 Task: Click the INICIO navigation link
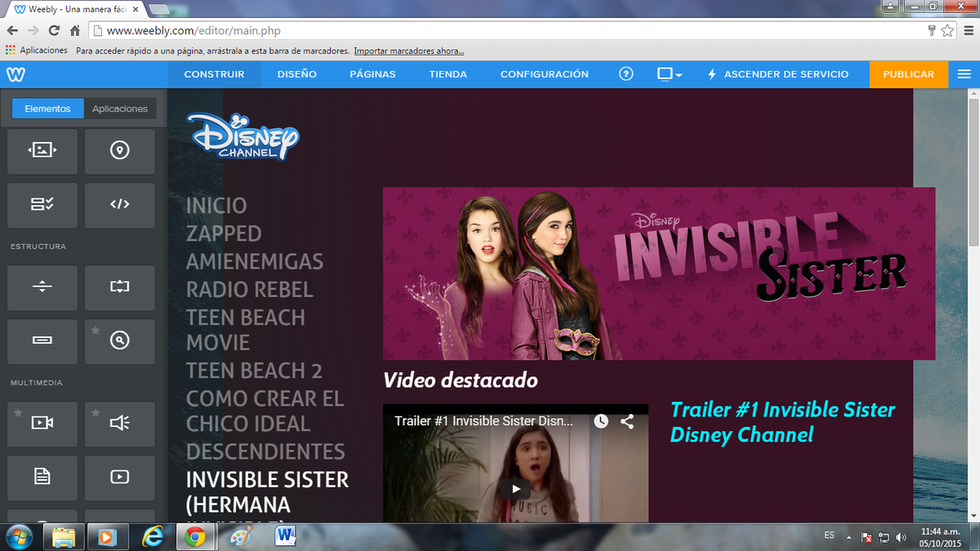click(216, 206)
